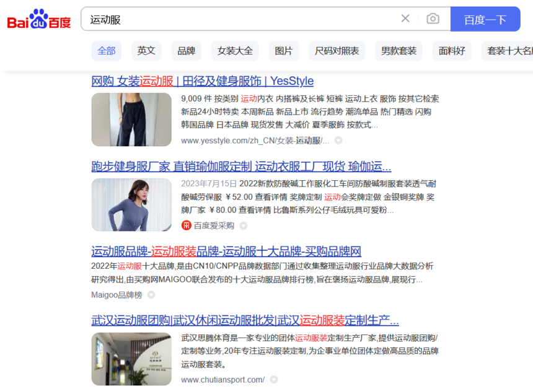Click snippet text starting 武汉思腾体育是一家专业的

point(310,351)
